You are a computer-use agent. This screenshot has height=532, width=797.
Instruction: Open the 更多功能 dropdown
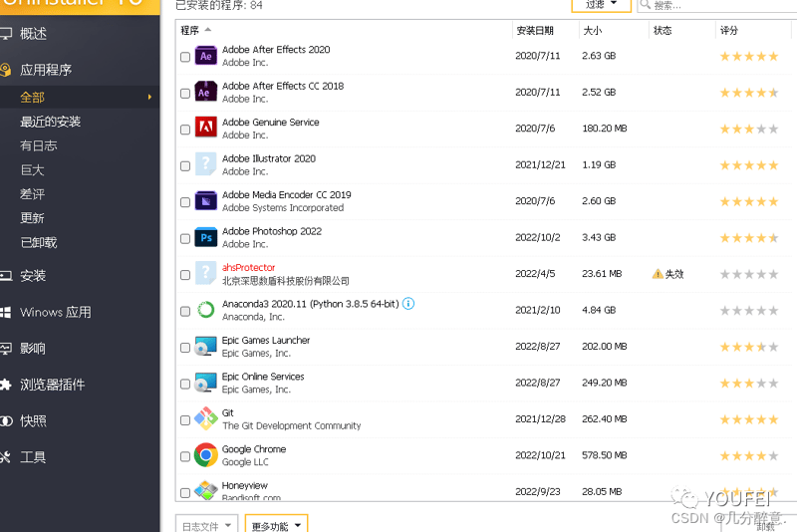[x=277, y=524]
